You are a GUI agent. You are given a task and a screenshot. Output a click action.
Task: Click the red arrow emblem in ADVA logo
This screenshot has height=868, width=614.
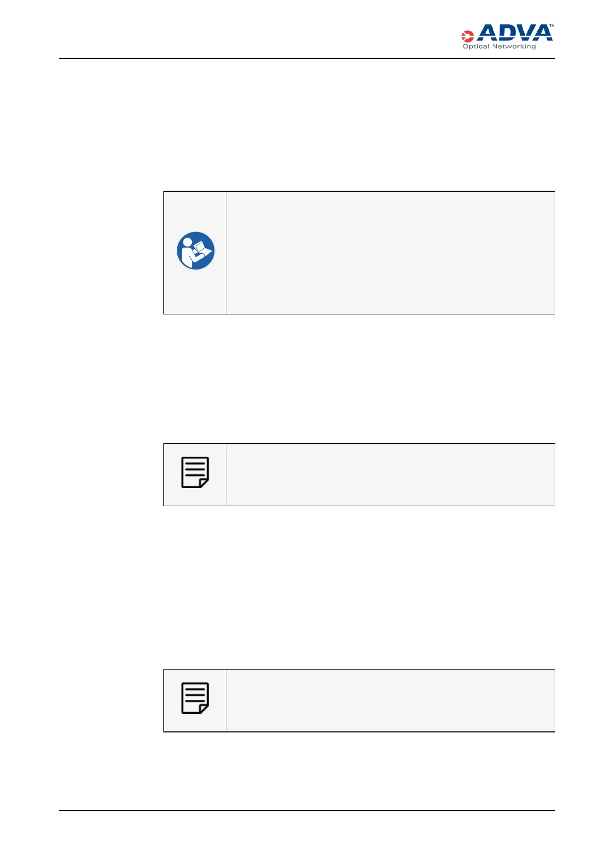pyautogui.click(x=468, y=36)
